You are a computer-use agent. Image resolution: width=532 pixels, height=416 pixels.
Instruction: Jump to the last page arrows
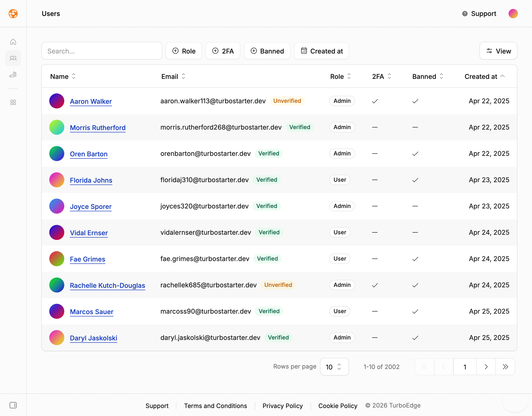[505, 367]
